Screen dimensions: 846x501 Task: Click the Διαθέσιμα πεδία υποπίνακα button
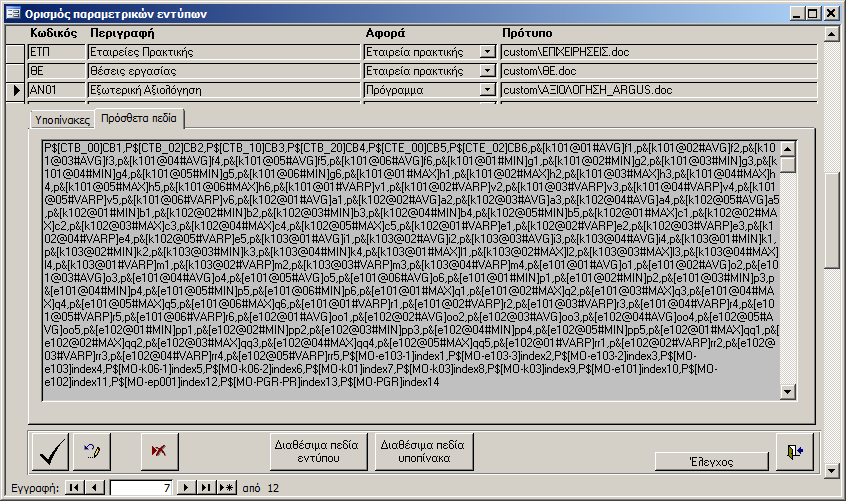pyautogui.click(x=420, y=452)
